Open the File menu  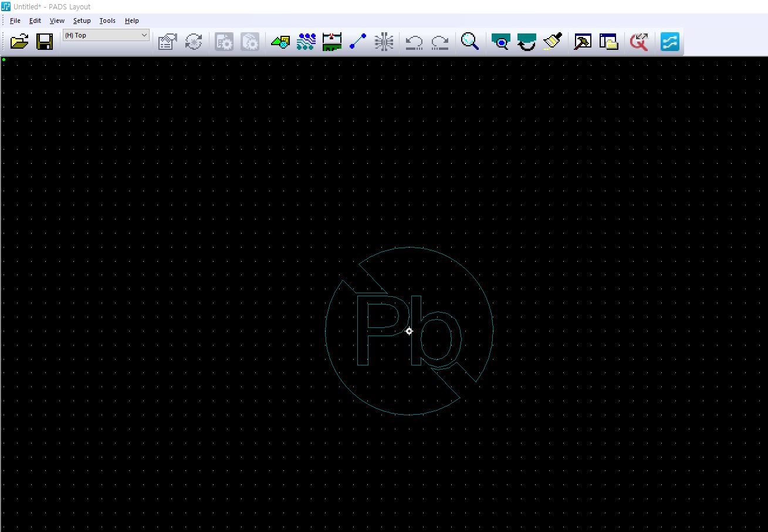(15, 21)
